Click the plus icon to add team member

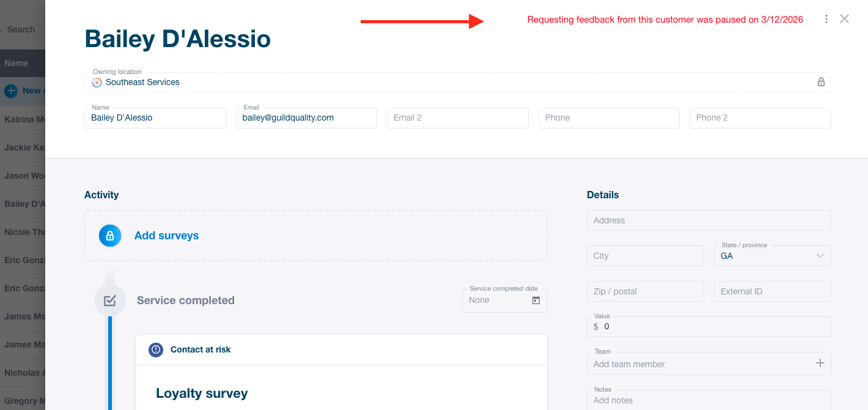[x=820, y=363]
